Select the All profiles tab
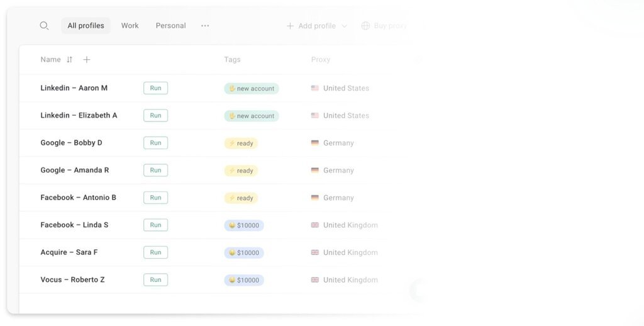The image size is (644, 326). point(86,25)
